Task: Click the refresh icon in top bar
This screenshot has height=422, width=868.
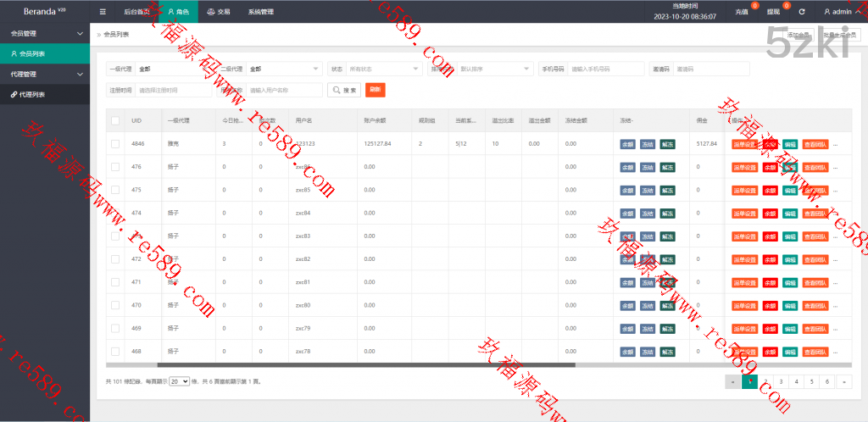Action: (x=802, y=12)
